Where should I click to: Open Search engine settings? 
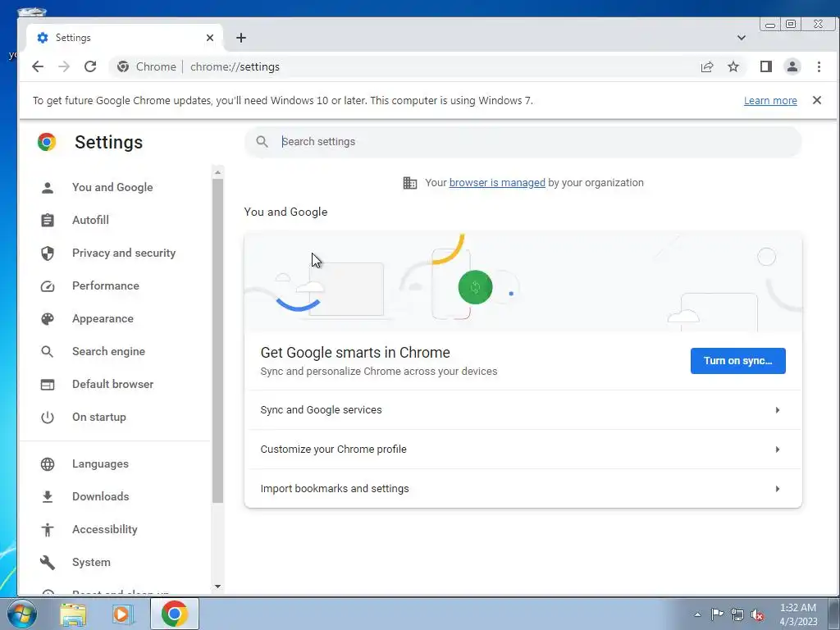coord(109,351)
